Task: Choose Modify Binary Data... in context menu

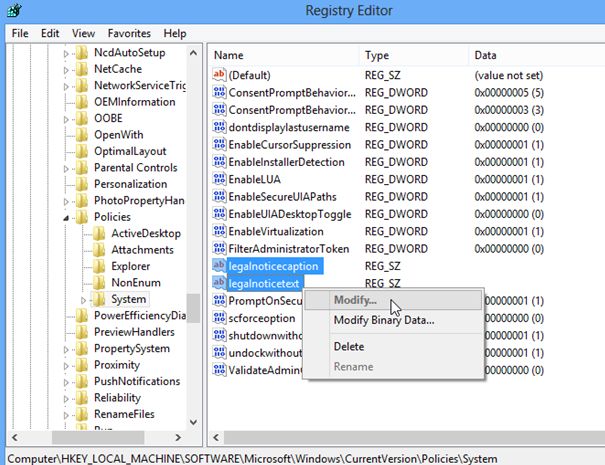Action: 393,320
